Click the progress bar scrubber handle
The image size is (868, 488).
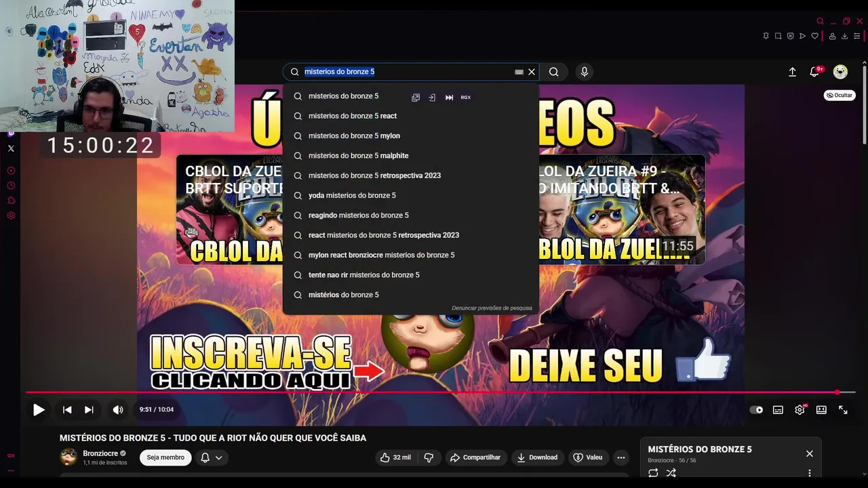[x=837, y=392]
